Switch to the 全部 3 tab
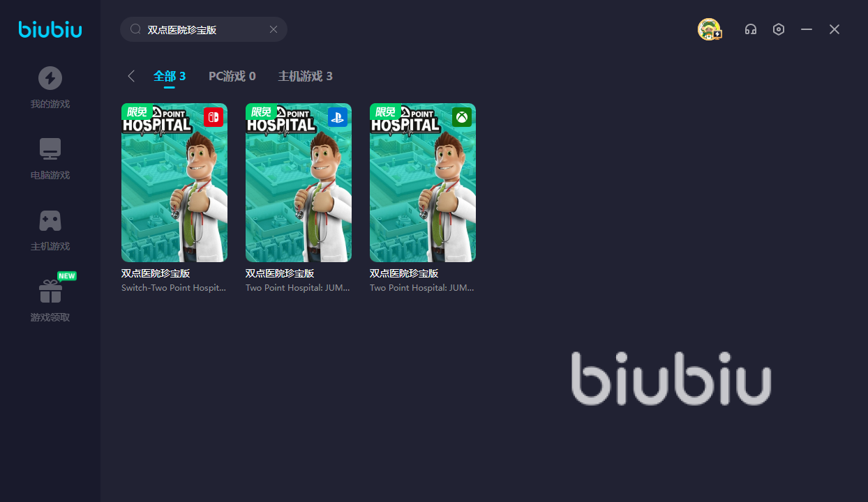The height and width of the screenshot is (502, 868). (x=170, y=76)
